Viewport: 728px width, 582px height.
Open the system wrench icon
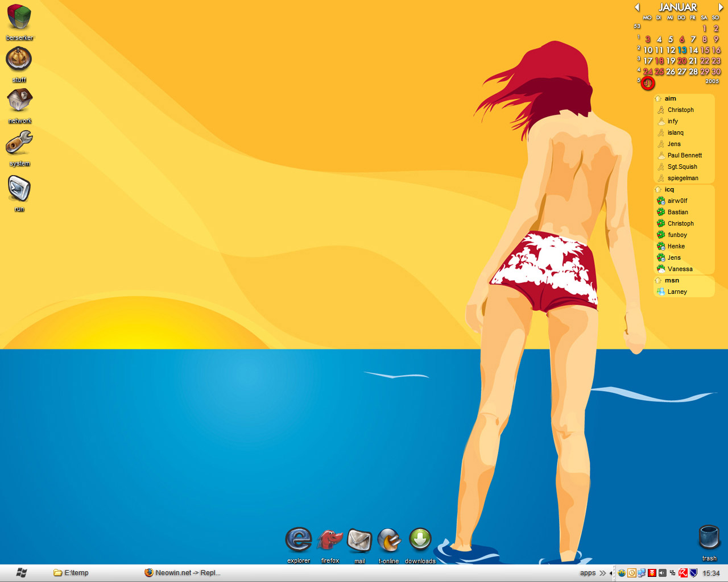[19, 143]
